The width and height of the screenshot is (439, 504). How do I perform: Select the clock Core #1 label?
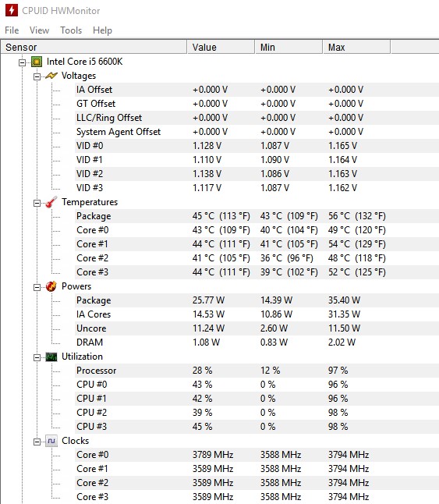coord(92,469)
